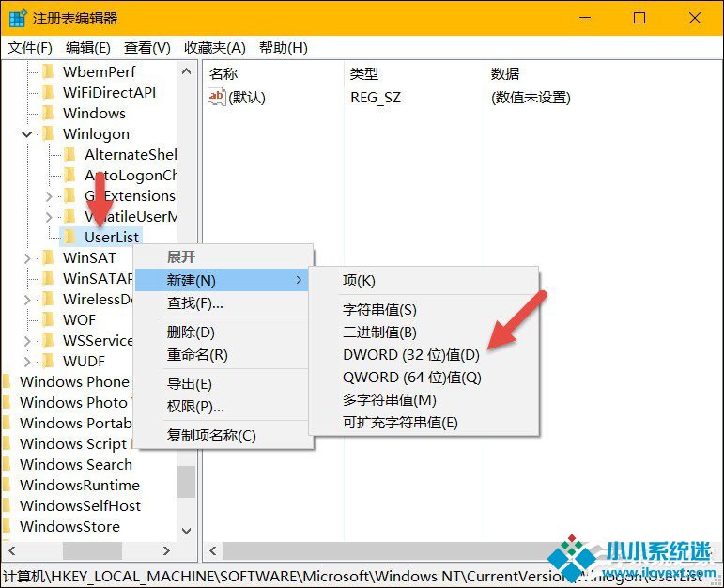Expand the WUDF key
This screenshot has width=724, height=588.
(x=27, y=362)
